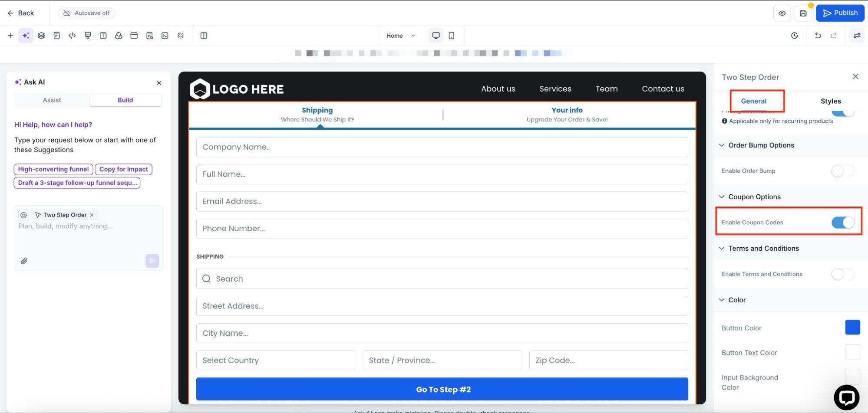Screen dimensions: 868x413
Task: Undo the last change
Action: pos(818,36)
